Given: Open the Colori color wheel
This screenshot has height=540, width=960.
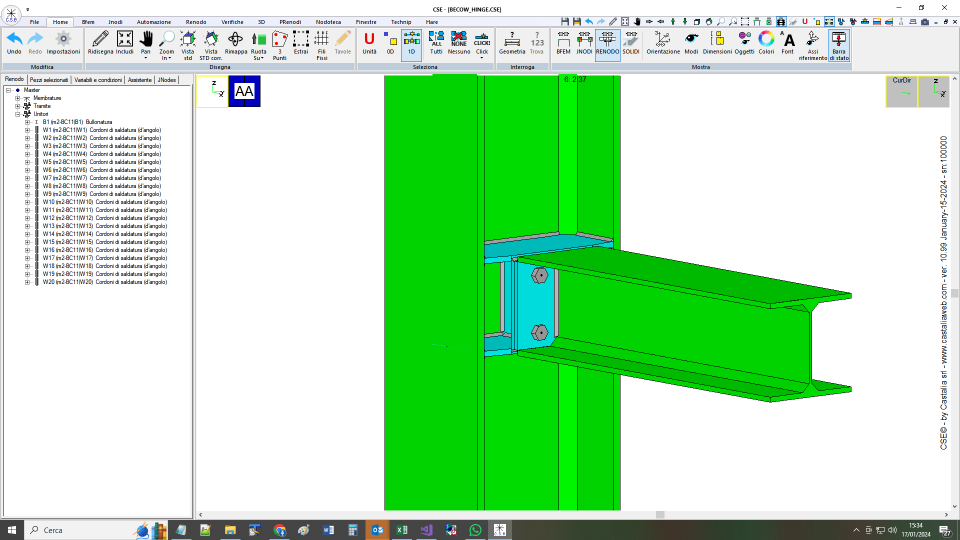Looking at the screenshot, I should pos(766,43).
